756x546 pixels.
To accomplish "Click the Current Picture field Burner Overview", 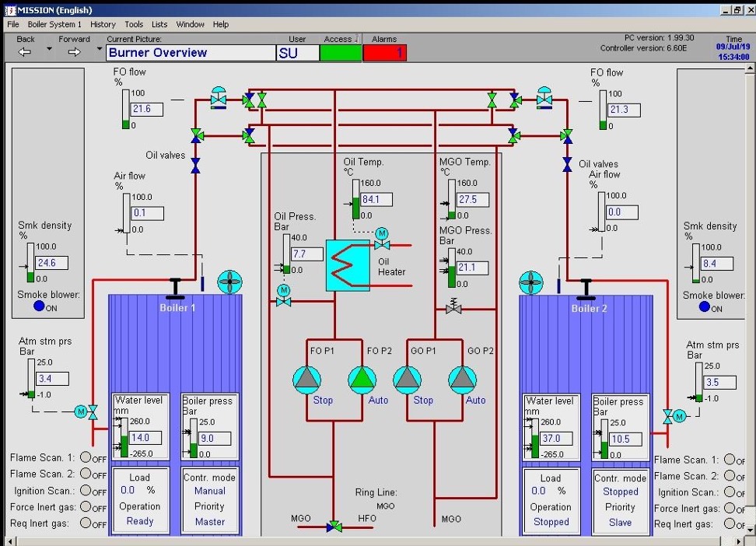I will (x=191, y=53).
